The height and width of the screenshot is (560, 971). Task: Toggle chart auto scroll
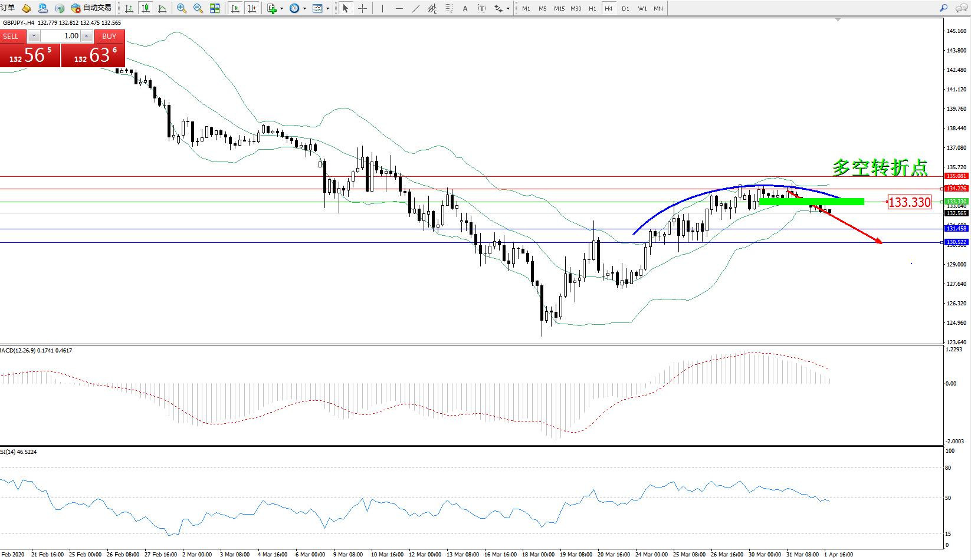pos(235,8)
